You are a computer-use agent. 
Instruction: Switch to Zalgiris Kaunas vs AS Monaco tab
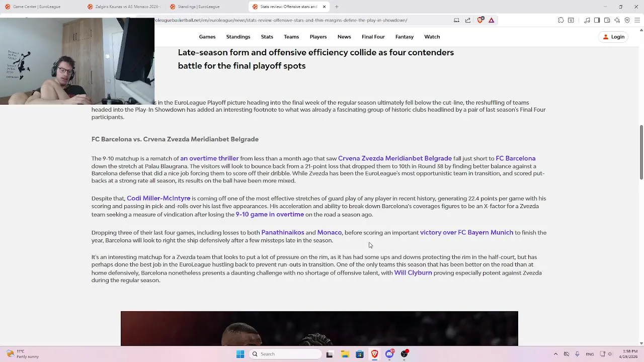123,7
